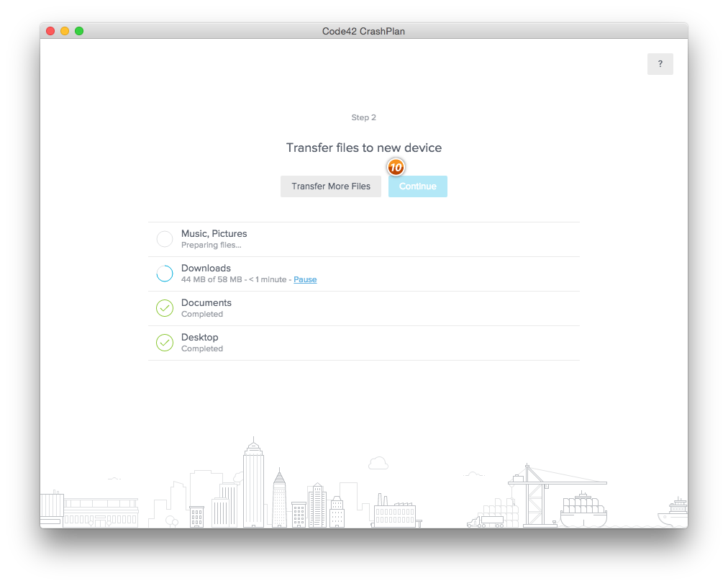Viewport: 728px width, 586px height.
Task: Click the orange step 10 marker badge
Action: [x=396, y=167]
